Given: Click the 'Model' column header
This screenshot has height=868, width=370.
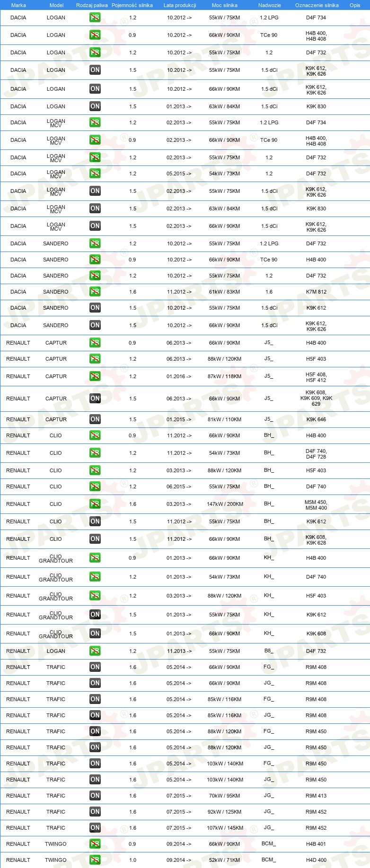Looking at the screenshot, I should point(56,5).
